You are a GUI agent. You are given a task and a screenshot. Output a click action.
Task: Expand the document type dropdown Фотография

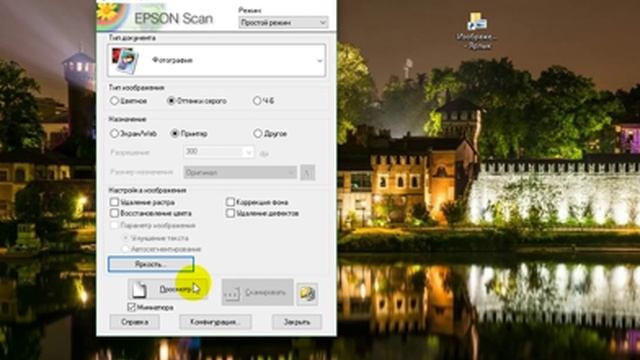[x=216, y=60]
